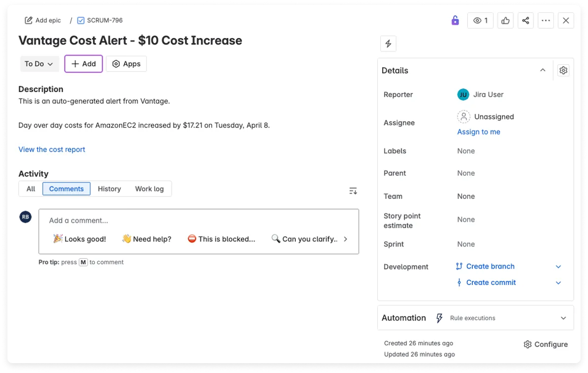
Task: Edit the Sprint None value
Action: pos(466,244)
